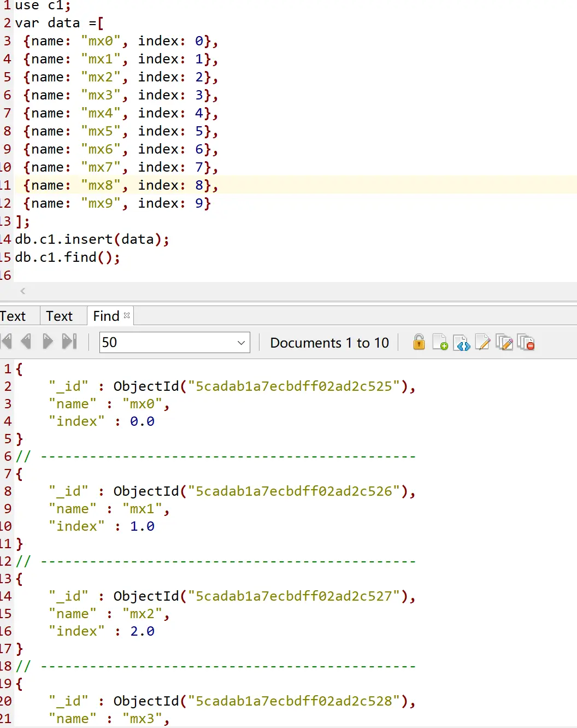Click on 'db.c1.insert(data);' line
Viewport: 577px width, 728px height.
click(92, 239)
